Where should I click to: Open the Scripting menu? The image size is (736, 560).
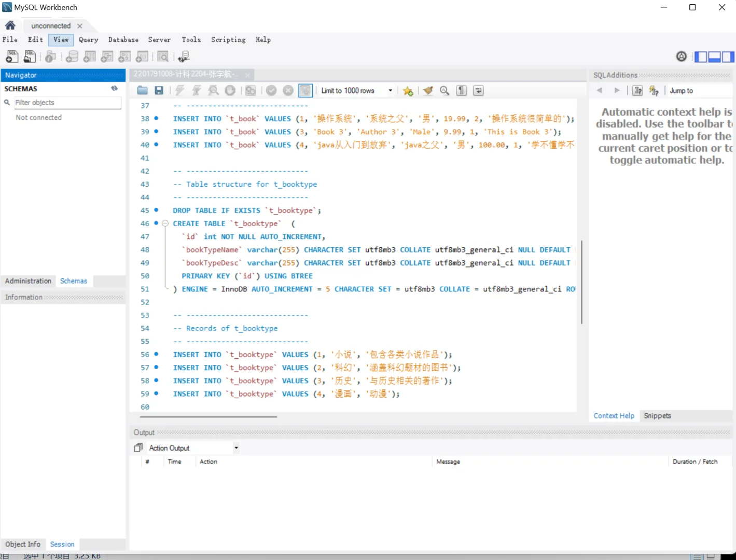[228, 40]
